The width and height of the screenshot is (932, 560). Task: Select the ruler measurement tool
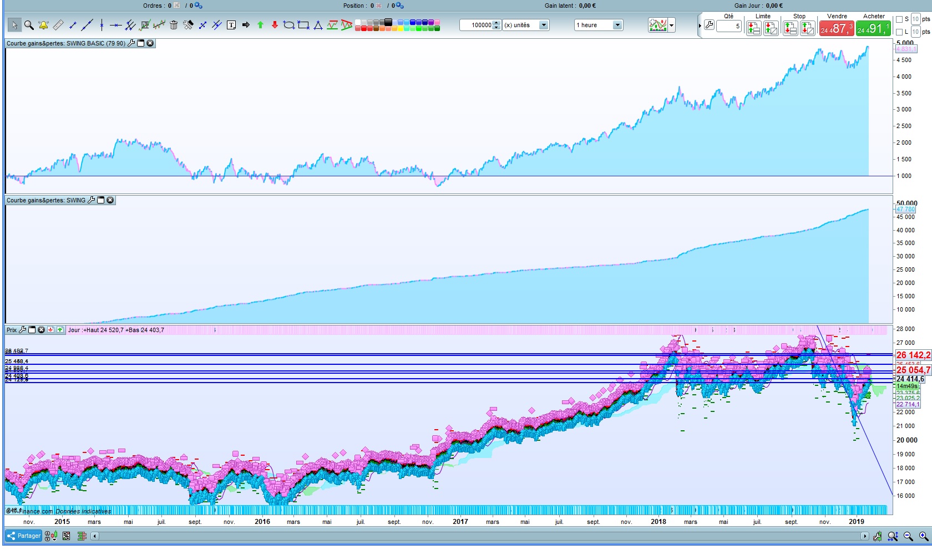(58, 25)
